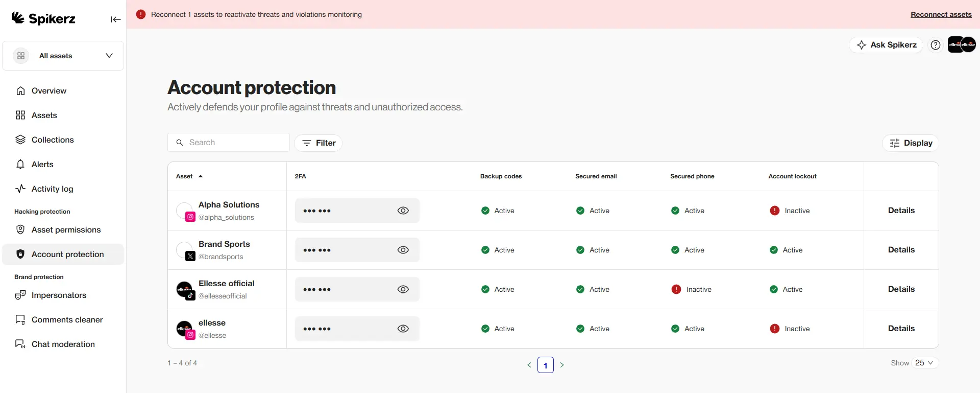980x393 pixels.
Task: Collapse the sidebar with arrow icon
Action: 116,19
